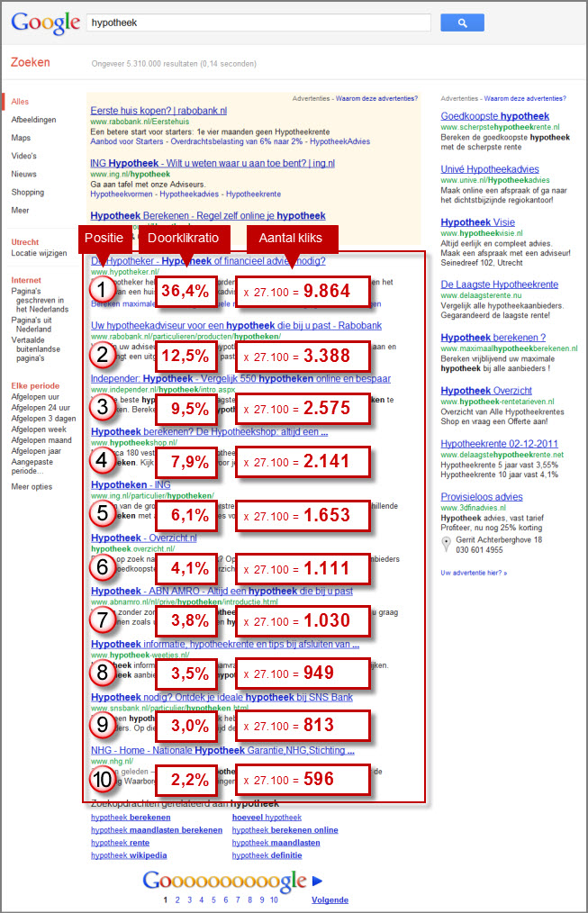The width and height of the screenshot is (588, 913).
Task: Filter by Pagina's uit Nederland
Action: coord(32,324)
